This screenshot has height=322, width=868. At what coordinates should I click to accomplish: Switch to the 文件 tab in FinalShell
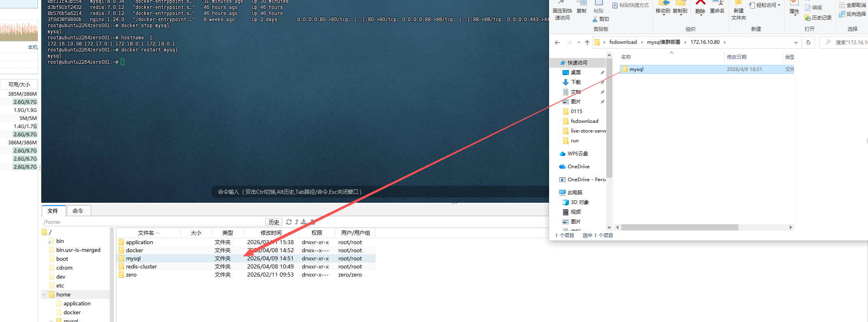point(53,211)
